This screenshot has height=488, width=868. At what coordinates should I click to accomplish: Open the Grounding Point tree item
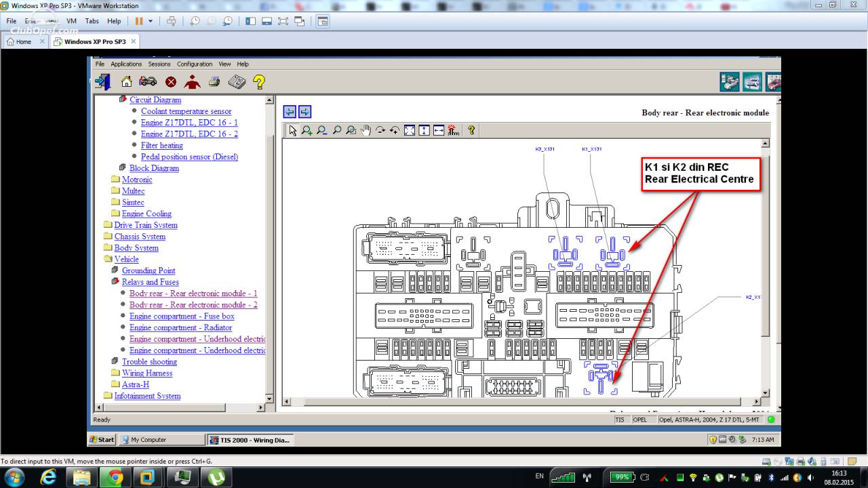pos(149,271)
